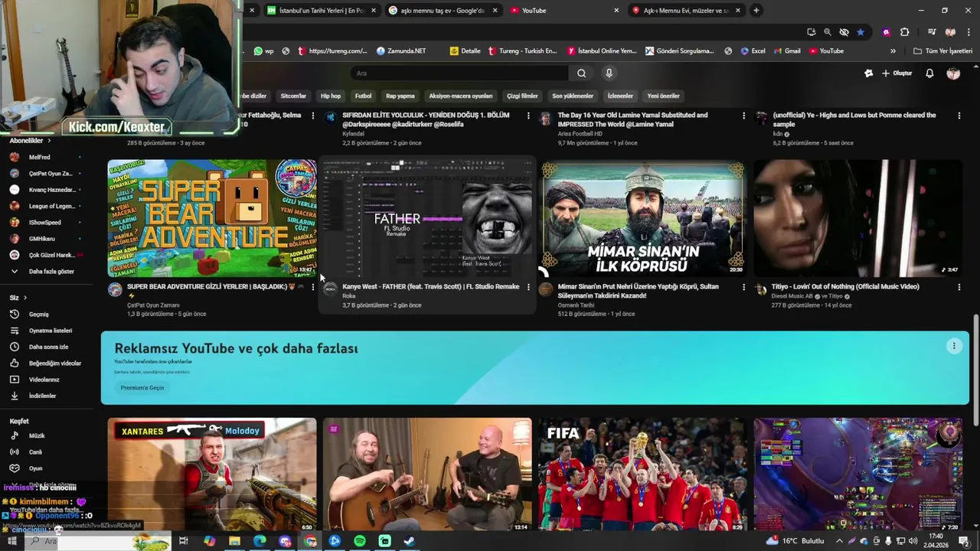The image size is (980, 551).
Task: Open options for SIFIRDAN ELİTE YOLCULUK video
Action: tap(528, 116)
